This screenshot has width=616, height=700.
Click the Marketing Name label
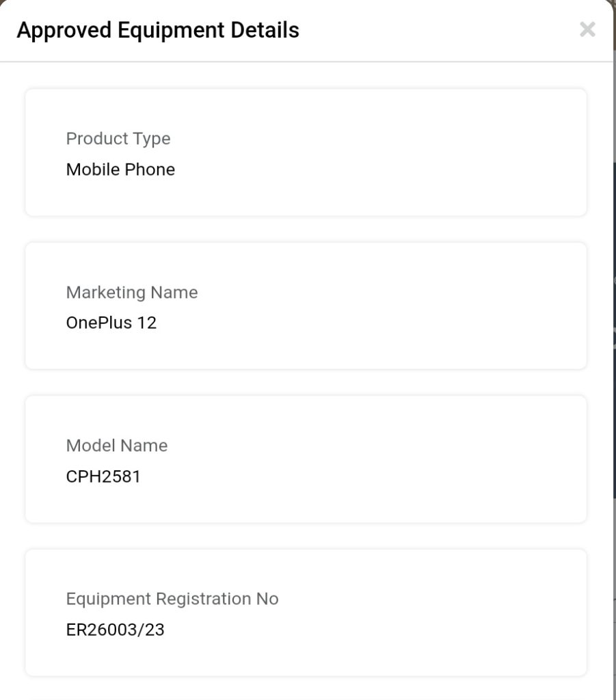(x=132, y=293)
